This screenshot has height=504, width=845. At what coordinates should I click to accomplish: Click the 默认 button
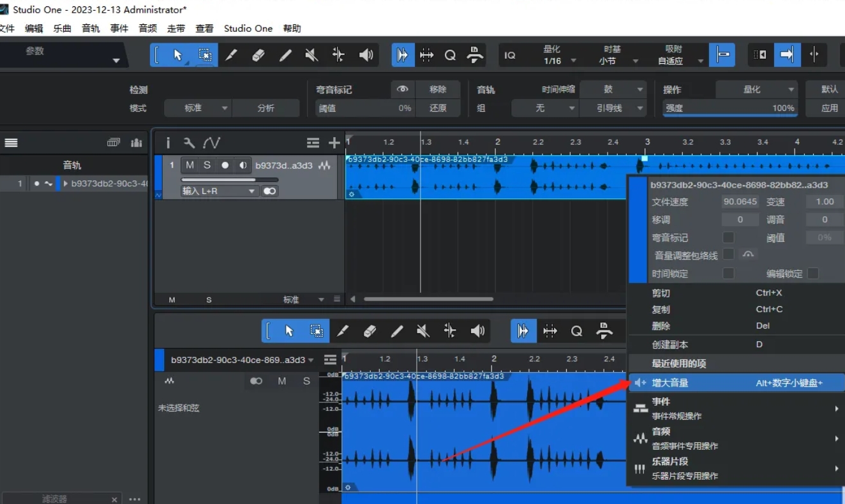tap(829, 89)
